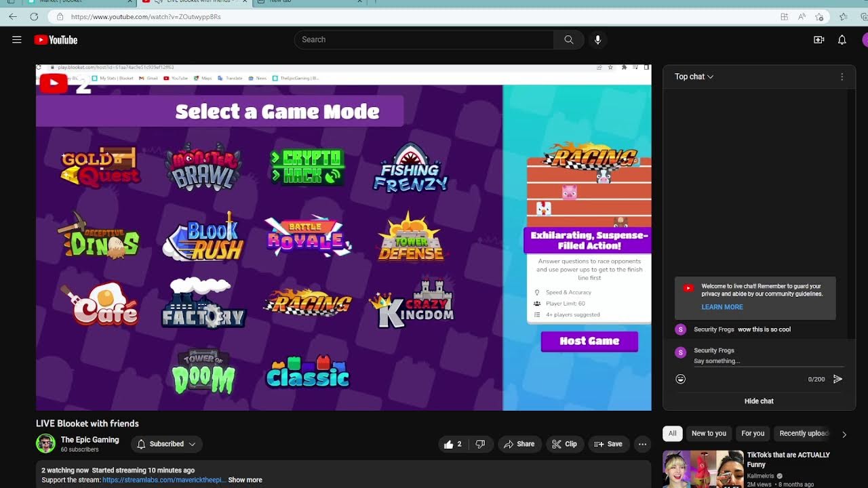Open the notifications bell

pos(842,40)
